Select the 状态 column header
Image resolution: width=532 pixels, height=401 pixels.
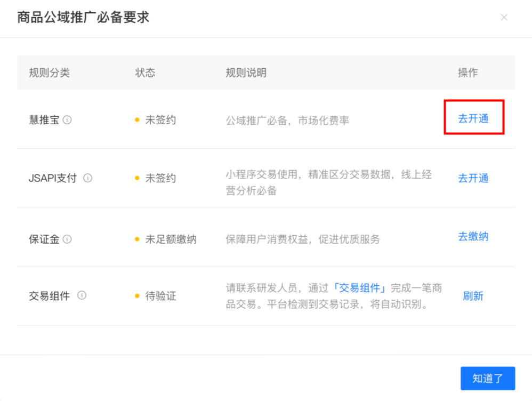pos(145,73)
